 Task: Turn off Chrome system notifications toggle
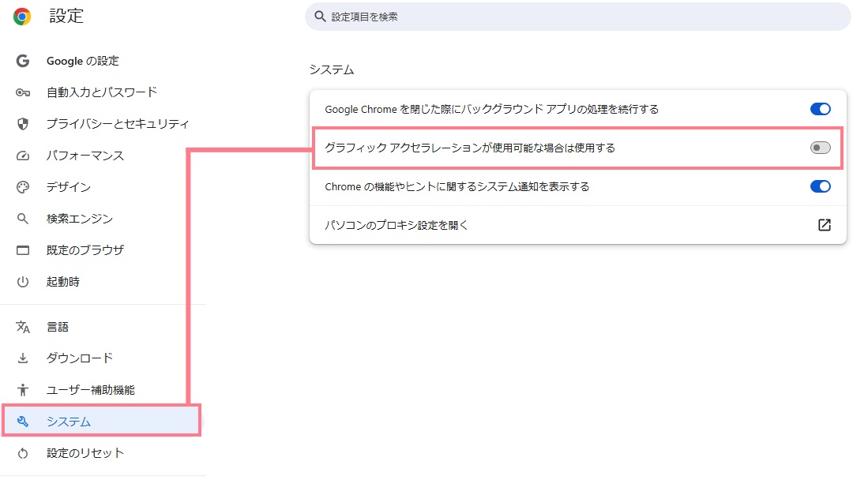point(821,186)
